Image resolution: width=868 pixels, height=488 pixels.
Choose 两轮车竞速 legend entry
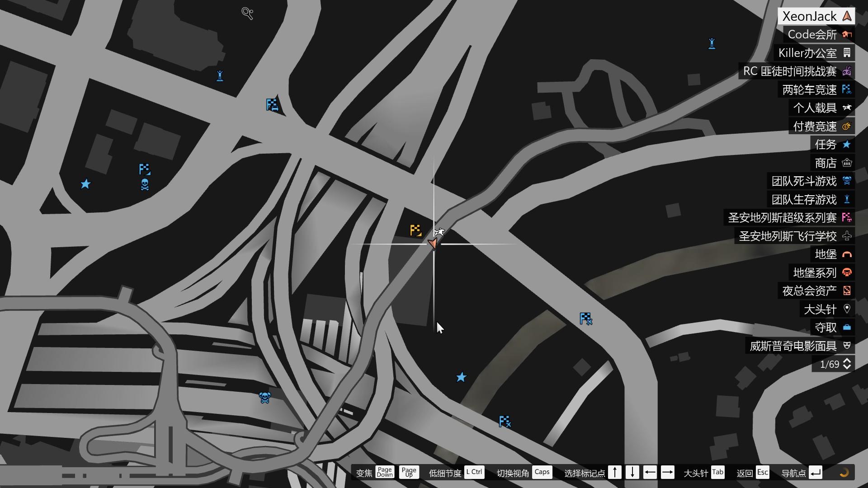pyautogui.click(x=816, y=89)
